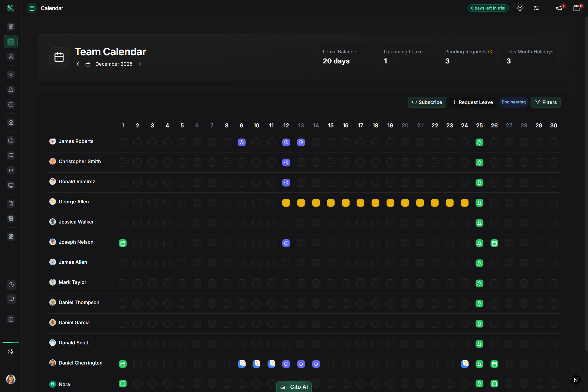Viewport: 588px width, 392px height.
Task: Open the Filters panel
Action: (546, 102)
